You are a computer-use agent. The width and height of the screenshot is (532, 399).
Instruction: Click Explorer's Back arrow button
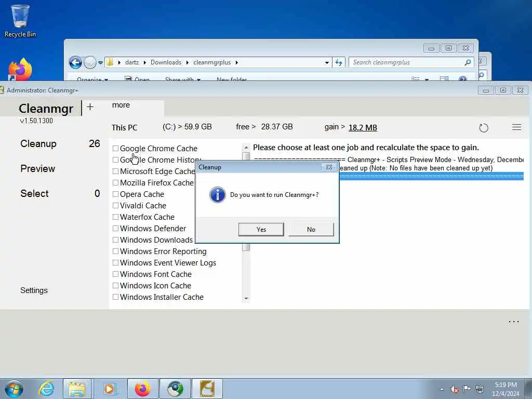tap(75, 62)
